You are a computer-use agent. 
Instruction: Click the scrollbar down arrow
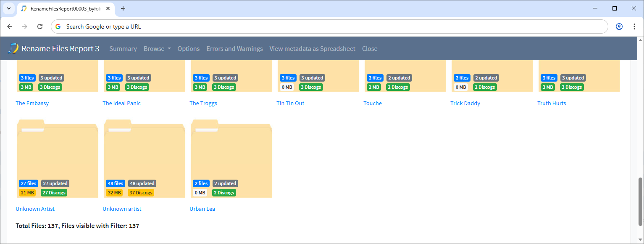tap(640, 240)
